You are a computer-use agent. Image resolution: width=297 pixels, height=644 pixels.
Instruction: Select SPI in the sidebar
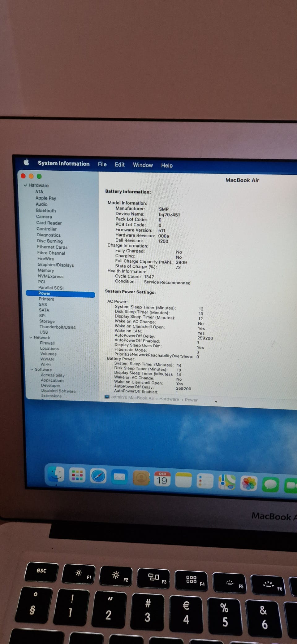42,316
